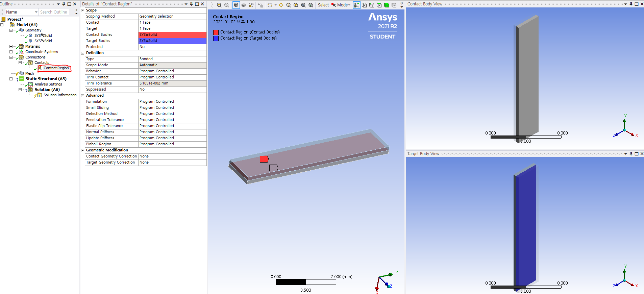
Task: Open Contact Body View panel options arrow
Action: click(x=625, y=4)
